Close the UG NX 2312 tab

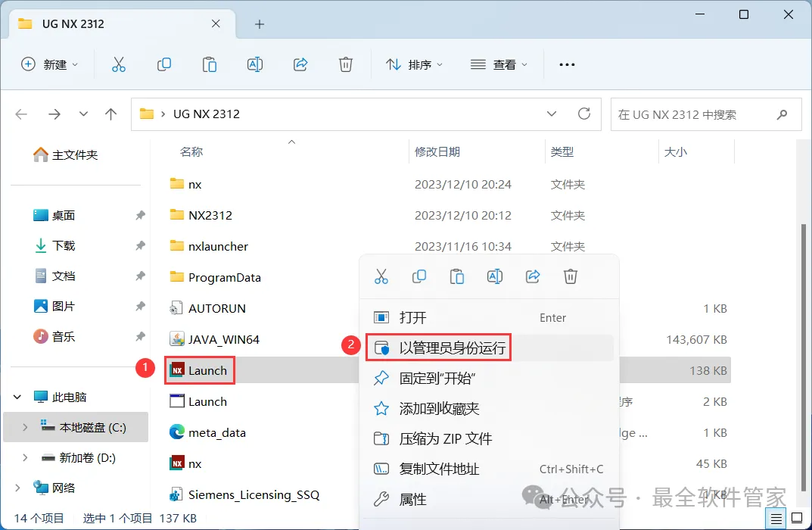(x=216, y=23)
